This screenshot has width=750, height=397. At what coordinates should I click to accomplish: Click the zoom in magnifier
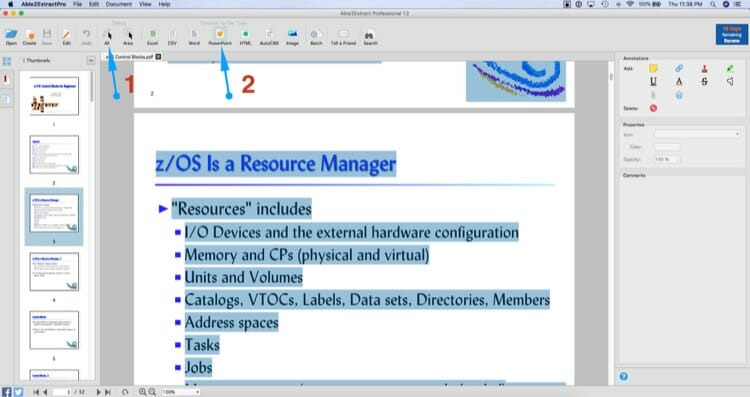coord(142,392)
